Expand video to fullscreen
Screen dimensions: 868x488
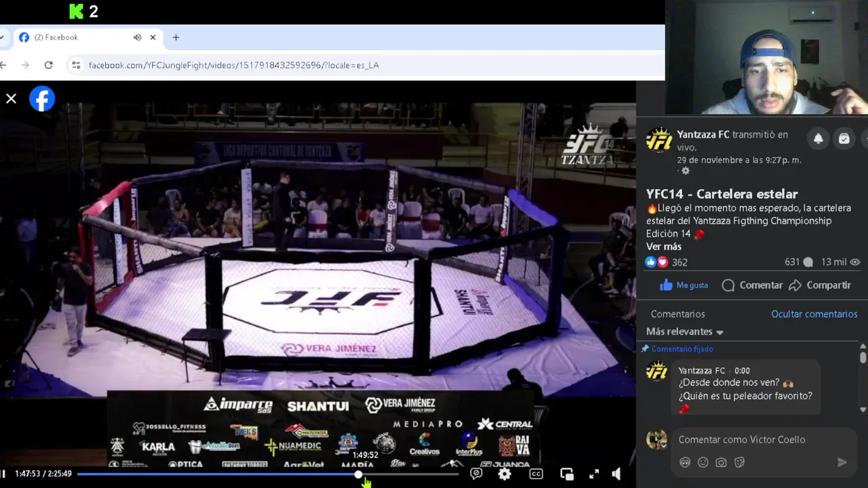(x=594, y=474)
